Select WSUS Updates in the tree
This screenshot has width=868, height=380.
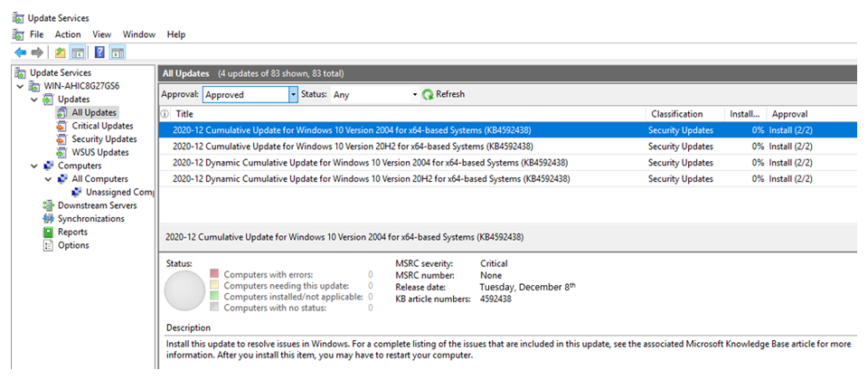click(x=100, y=152)
